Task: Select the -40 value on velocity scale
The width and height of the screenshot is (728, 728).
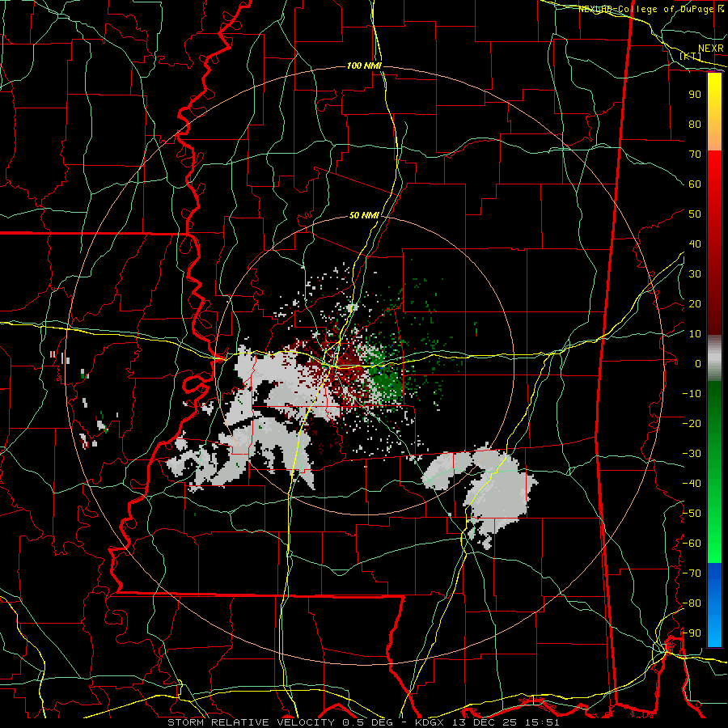Action: (692, 484)
